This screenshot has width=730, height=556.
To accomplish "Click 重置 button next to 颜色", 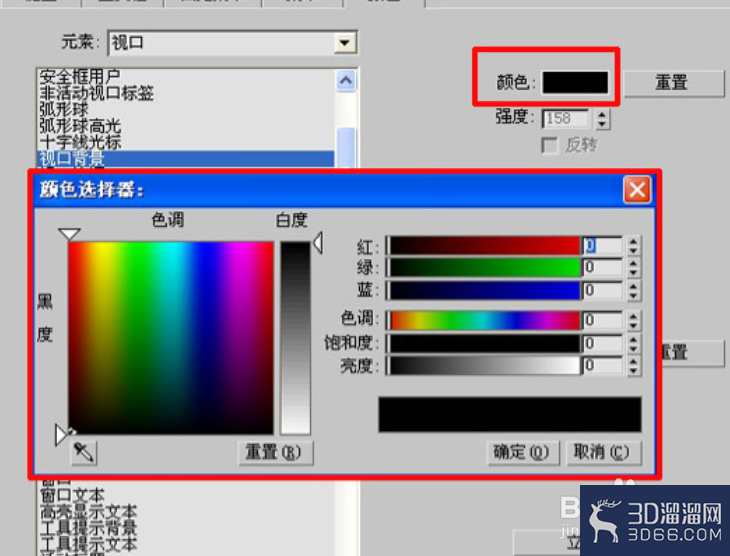I will coord(674,83).
